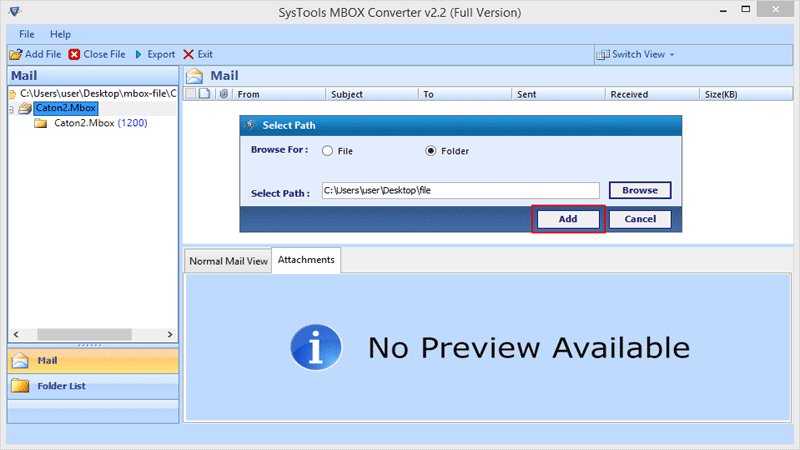Screen dimensions: 800x450
Task: Open the File menu
Action: pos(27,34)
